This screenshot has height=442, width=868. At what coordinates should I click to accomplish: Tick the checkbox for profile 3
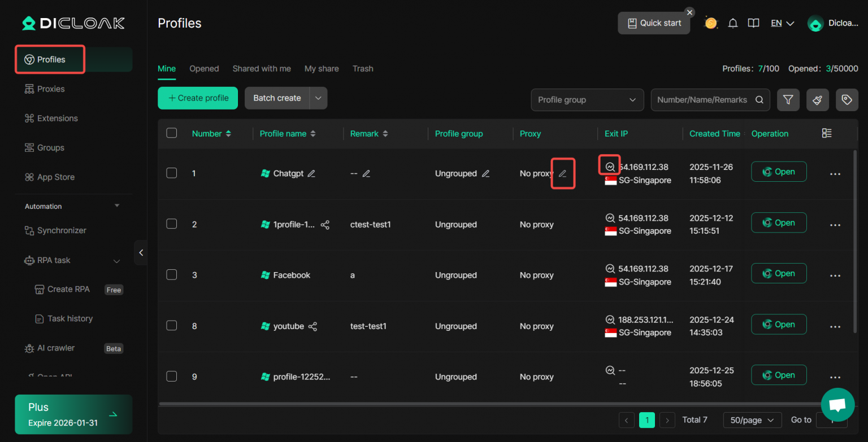click(172, 274)
